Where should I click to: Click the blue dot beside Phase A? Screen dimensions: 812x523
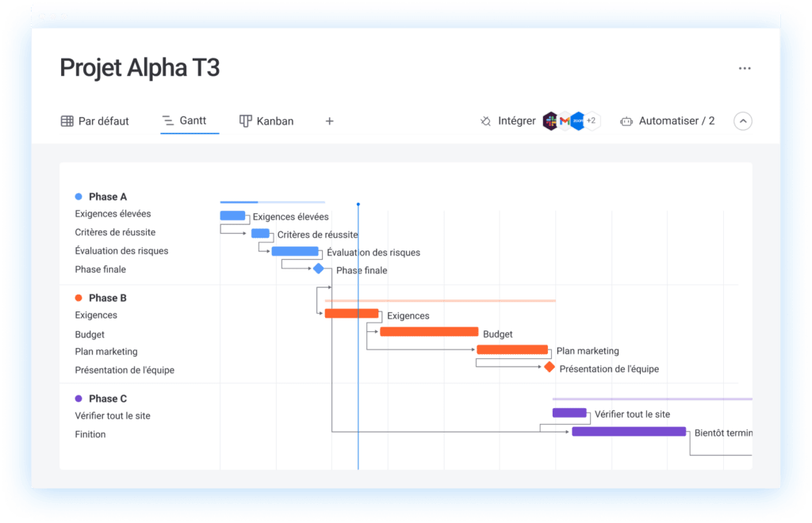pos(79,197)
